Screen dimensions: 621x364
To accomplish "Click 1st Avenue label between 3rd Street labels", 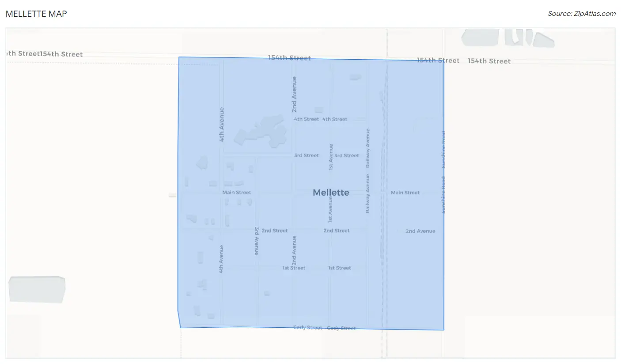I will (331, 157).
